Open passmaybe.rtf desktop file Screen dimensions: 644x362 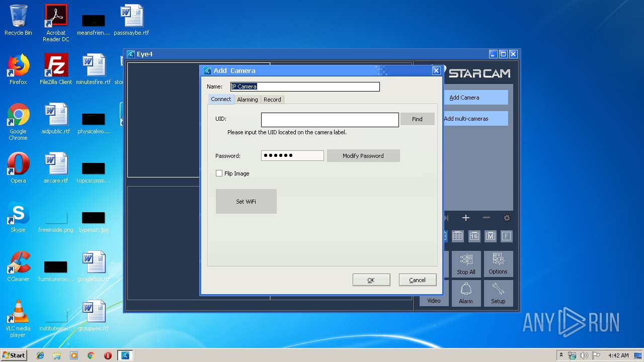click(131, 20)
